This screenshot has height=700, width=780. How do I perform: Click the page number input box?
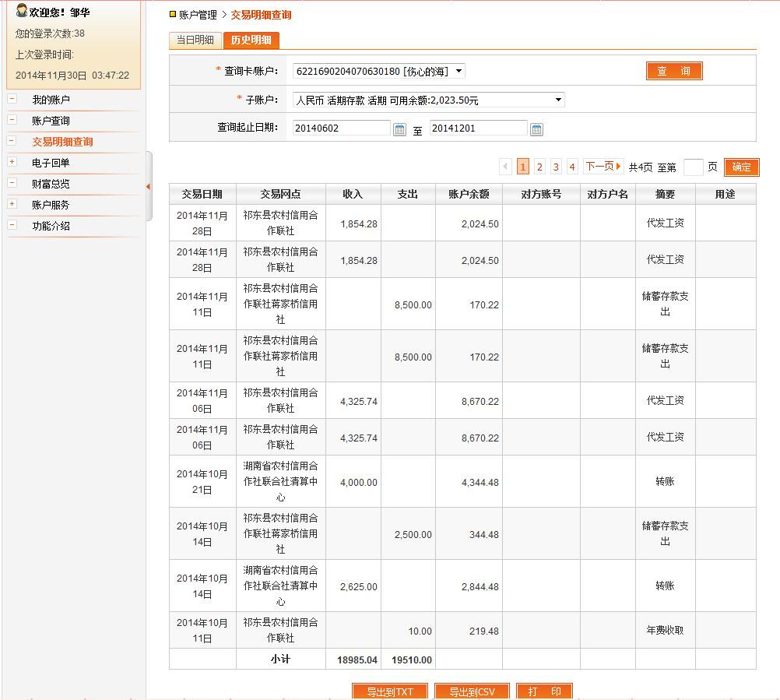(693, 167)
